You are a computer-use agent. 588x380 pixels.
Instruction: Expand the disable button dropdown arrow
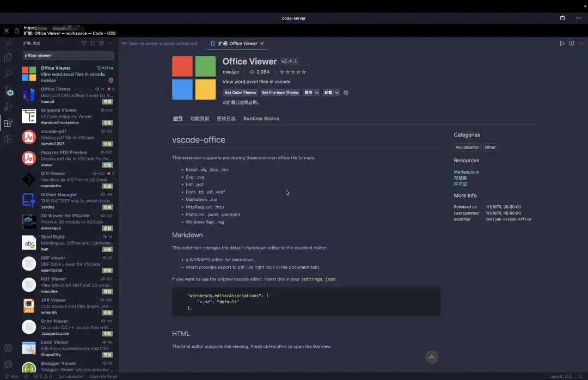(x=317, y=93)
